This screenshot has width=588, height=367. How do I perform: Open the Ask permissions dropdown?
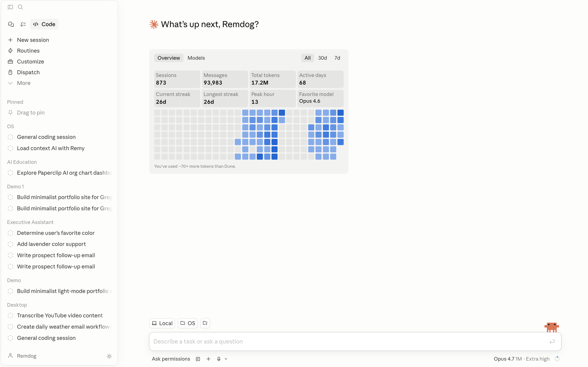[x=171, y=359]
